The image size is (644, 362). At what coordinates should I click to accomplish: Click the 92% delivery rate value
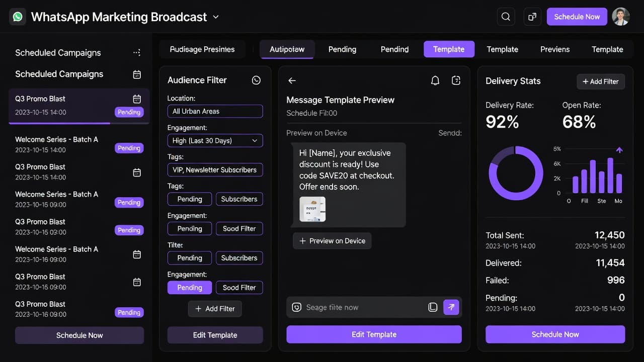coord(502,122)
